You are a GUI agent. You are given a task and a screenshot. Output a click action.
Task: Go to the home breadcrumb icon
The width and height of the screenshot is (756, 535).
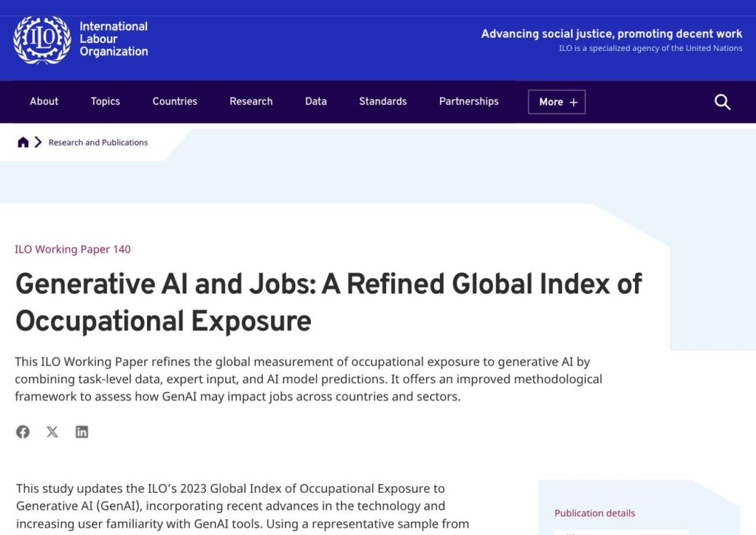pyautogui.click(x=23, y=143)
